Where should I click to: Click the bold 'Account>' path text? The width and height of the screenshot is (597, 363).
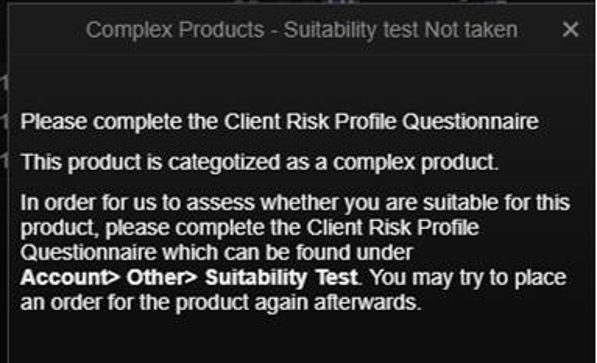pos(70,277)
